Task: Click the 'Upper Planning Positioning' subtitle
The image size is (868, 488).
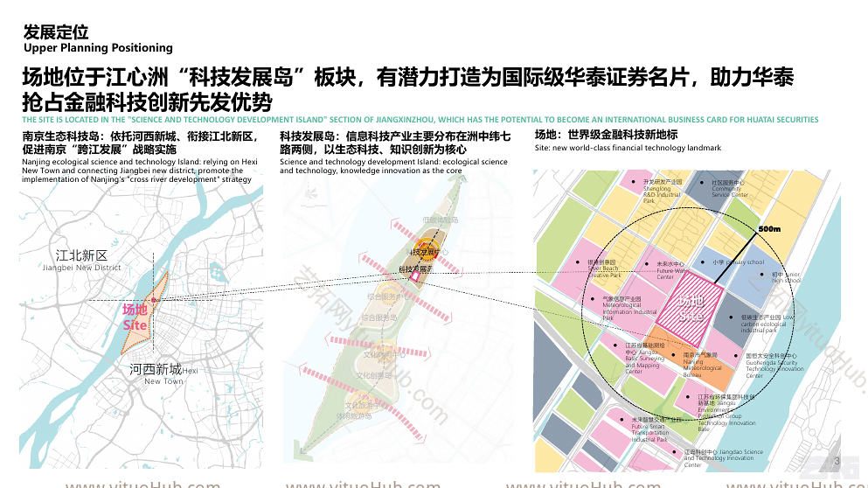Action: click(98, 47)
